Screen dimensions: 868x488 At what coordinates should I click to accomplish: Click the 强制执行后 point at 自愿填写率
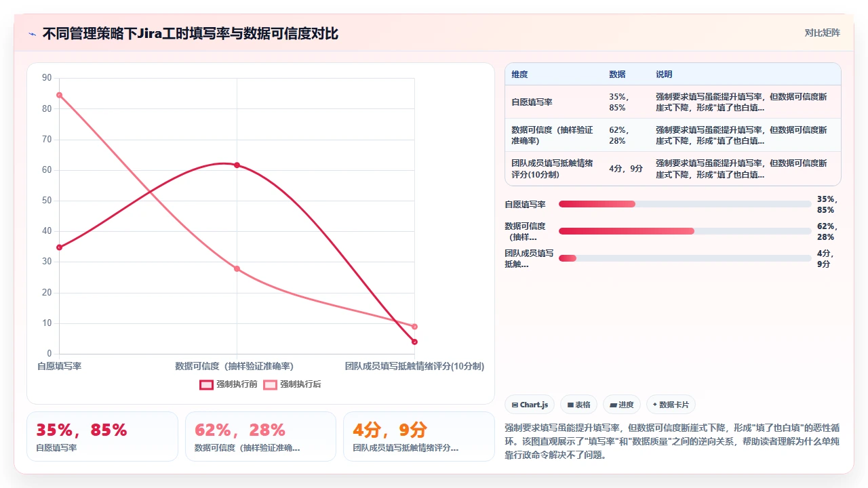60,95
